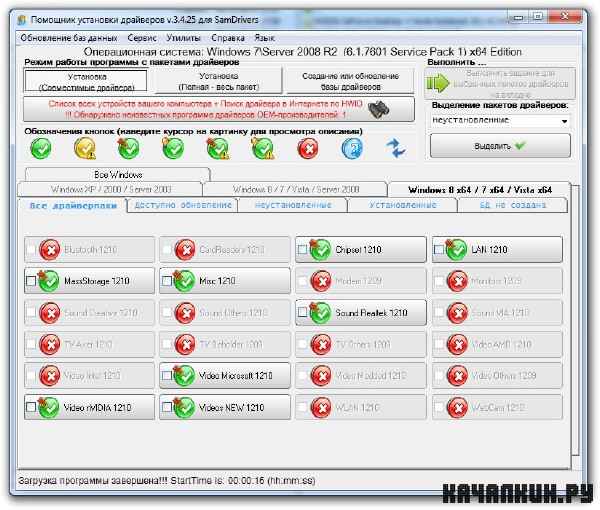Click the green arrow icon under Выполнить

438,83
